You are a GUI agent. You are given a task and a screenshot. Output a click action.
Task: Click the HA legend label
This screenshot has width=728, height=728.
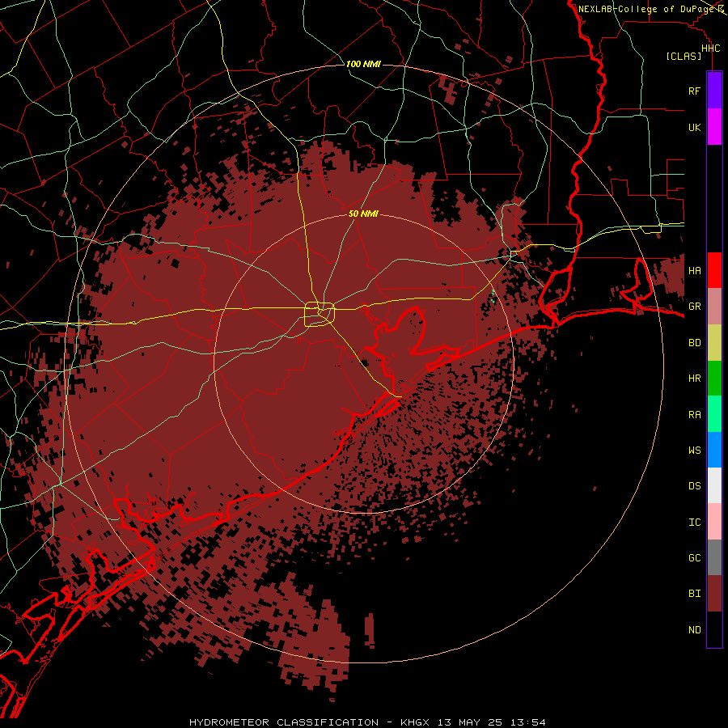694,271
